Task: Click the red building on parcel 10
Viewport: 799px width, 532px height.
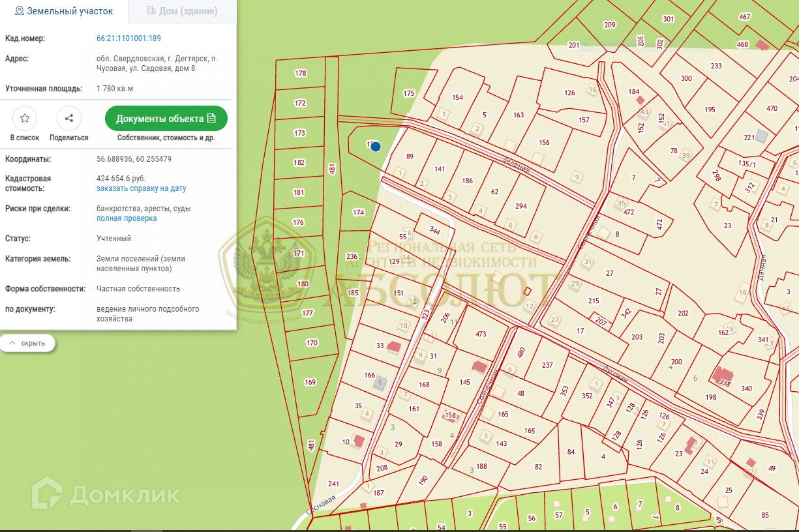Action: [358, 441]
